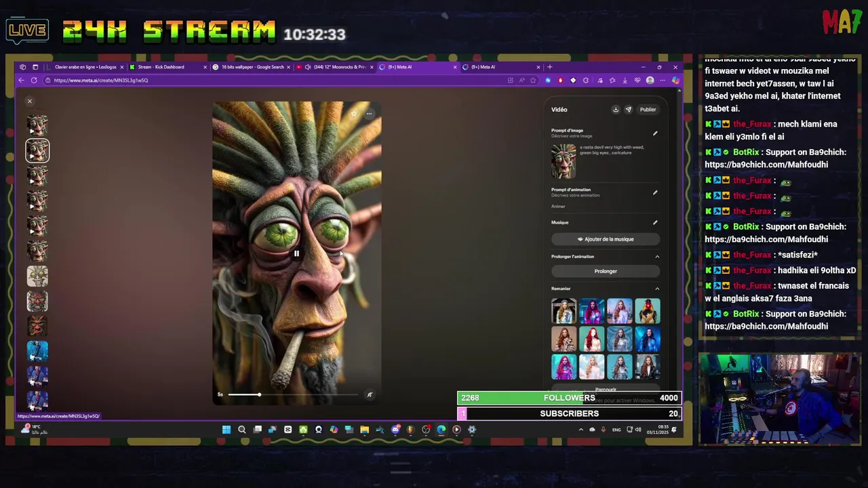Open the Copilot icon in browser toolbar

coord(675,80)
